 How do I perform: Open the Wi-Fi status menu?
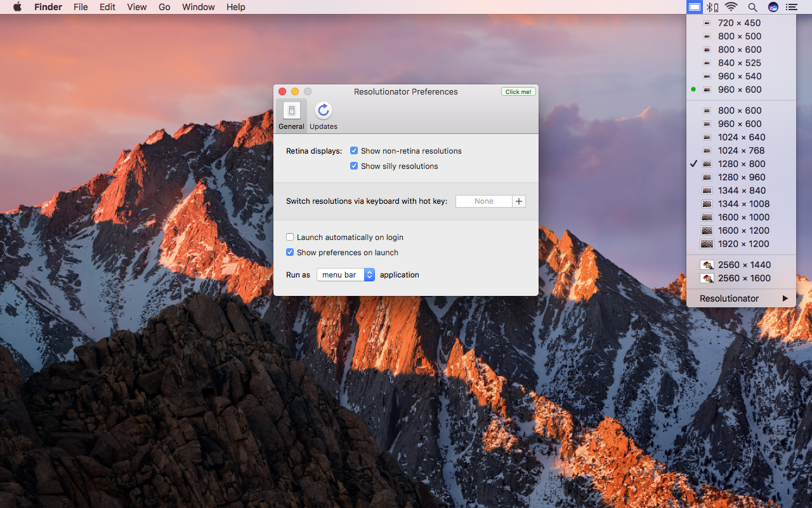tap(731, 7)
